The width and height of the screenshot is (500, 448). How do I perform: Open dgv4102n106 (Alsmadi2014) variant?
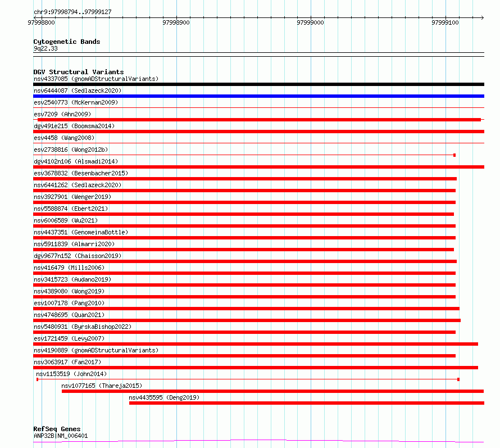point(76,161)
